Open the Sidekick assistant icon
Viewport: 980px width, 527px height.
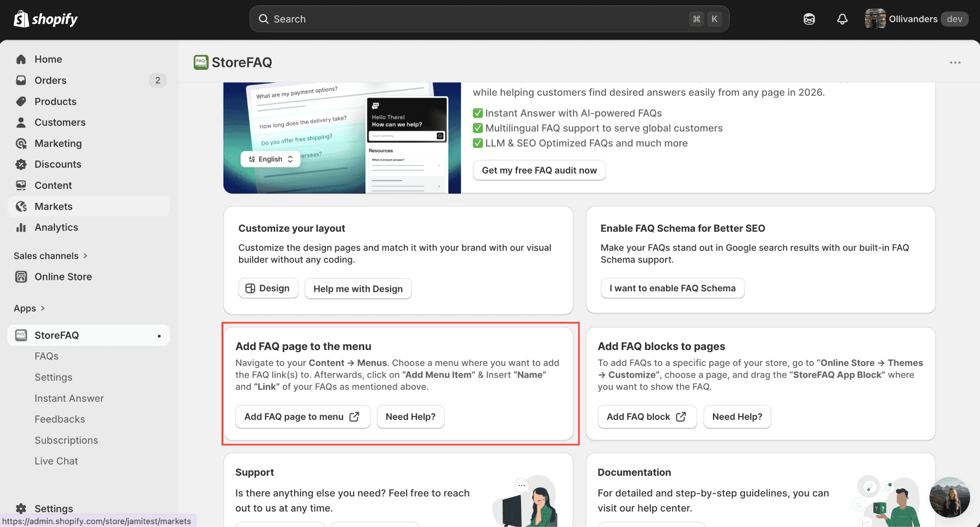click(x=809, y=19)
